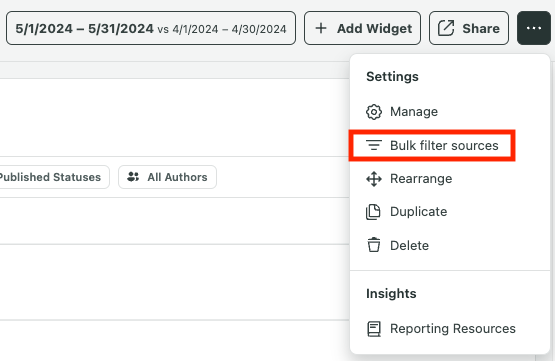Open Reporting Resources under Insights
The image size is (555, 361).
[x=450, y=329]
